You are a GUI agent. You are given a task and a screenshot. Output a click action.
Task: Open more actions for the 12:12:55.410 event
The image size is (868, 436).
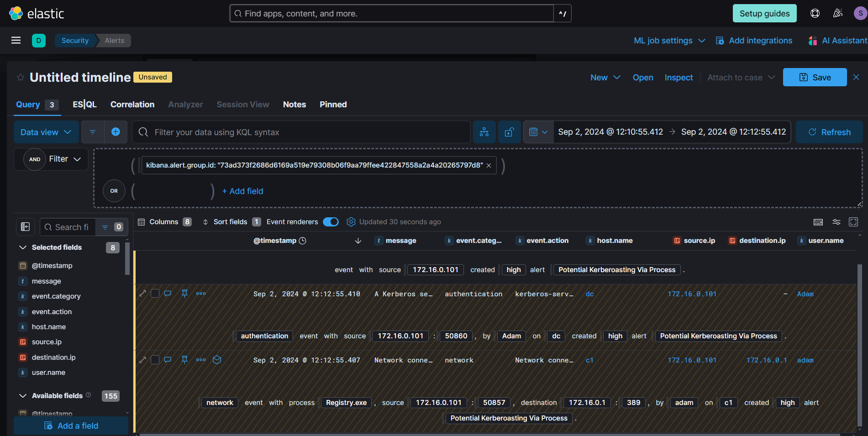click(x=201, y=294)
